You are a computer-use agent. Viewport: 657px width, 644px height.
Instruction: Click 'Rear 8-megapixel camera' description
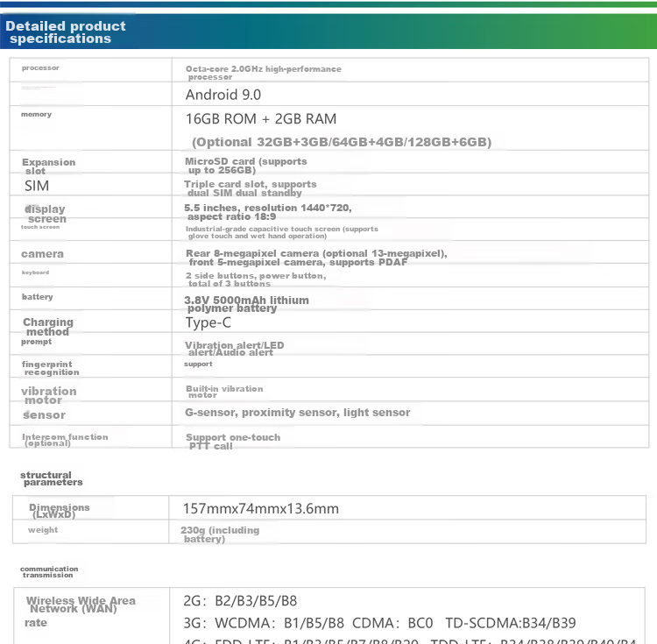[x=316, y=258]
